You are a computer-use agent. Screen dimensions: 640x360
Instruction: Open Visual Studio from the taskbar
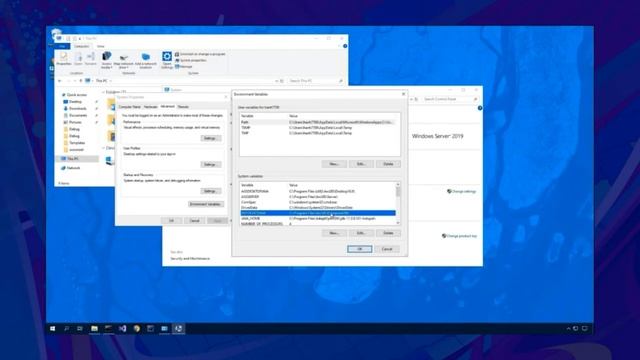122,329
